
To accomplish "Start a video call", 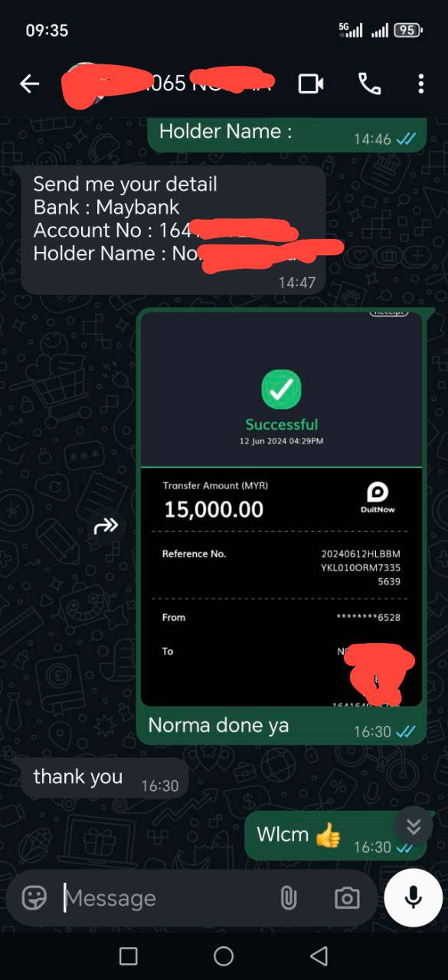I will click(x=310, y=83).
